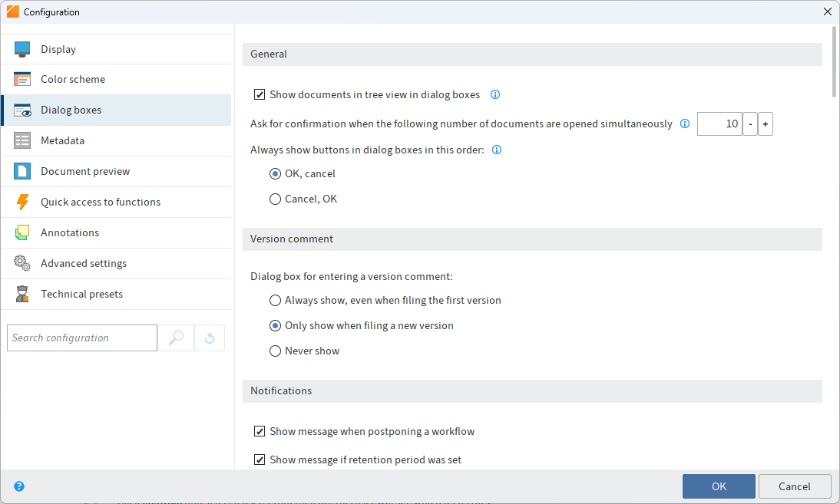Open the Color scheme settings icon
840x504 pixels.
[24, 79]
